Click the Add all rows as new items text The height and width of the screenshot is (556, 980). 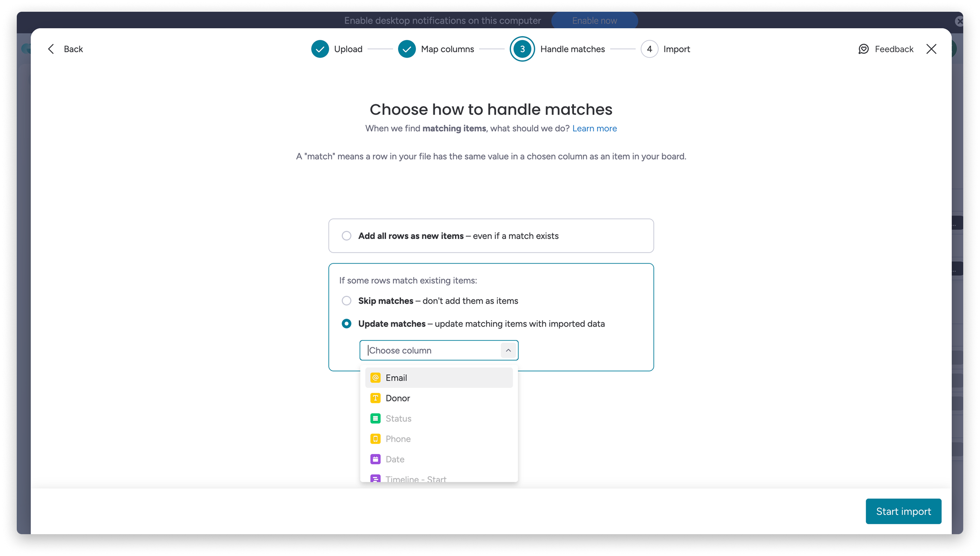[410, 236]
